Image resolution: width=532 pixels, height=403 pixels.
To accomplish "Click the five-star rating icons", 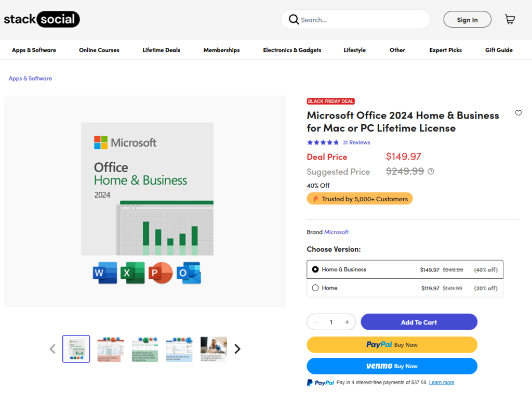I will (323, 142).
